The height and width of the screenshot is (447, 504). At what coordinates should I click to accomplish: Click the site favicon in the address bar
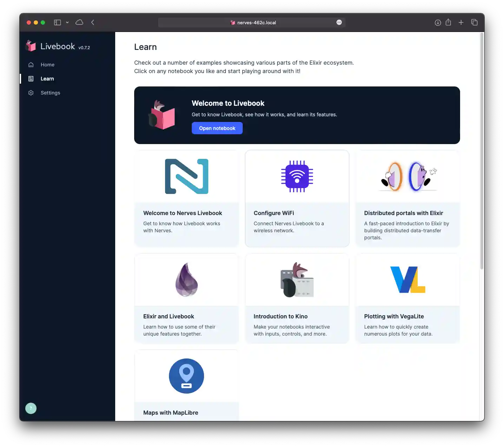(233, 22)
